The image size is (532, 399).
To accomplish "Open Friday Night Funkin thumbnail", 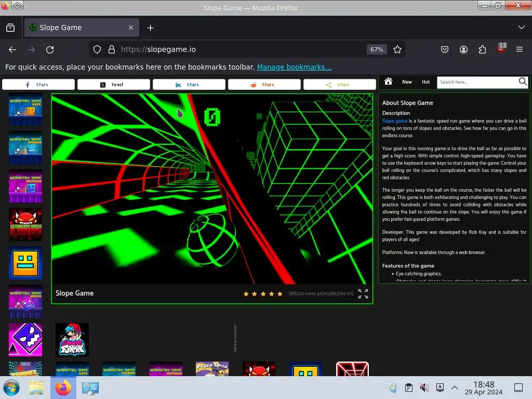I will coord(72,340).
